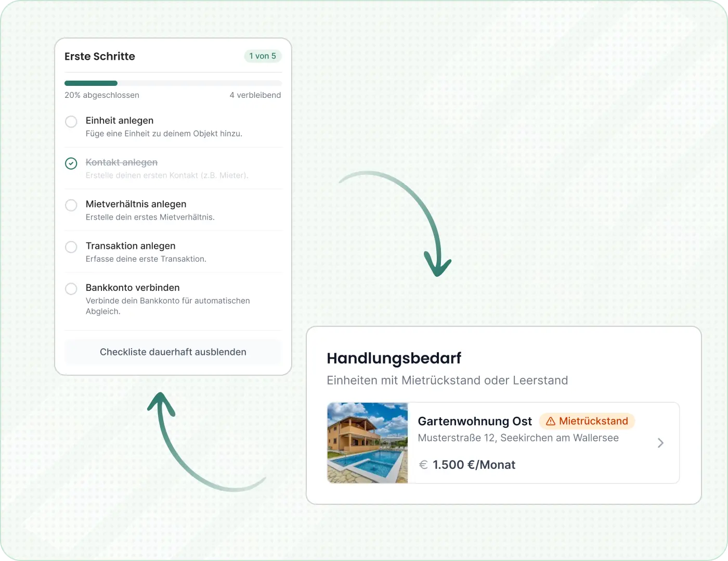Viewport: 728px width, 561px height.
Task: Select the Handlungsbedarf section header
Action: pyautogui.click(x=394, y=358)
